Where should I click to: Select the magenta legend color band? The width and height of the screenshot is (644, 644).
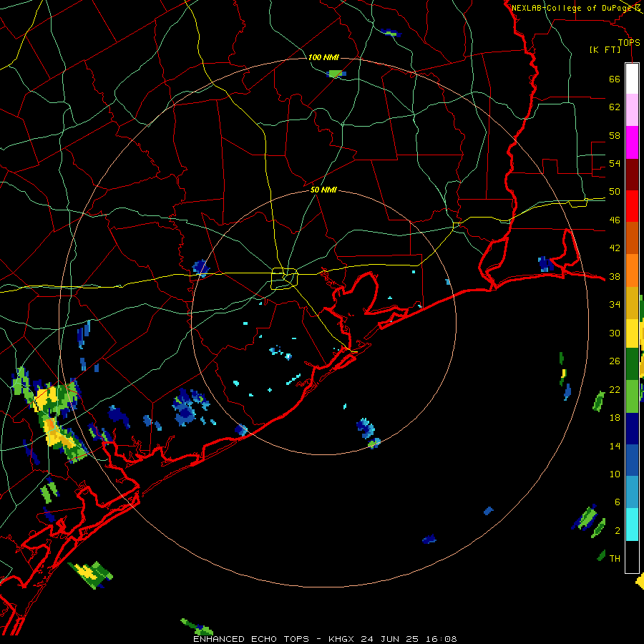632,142
